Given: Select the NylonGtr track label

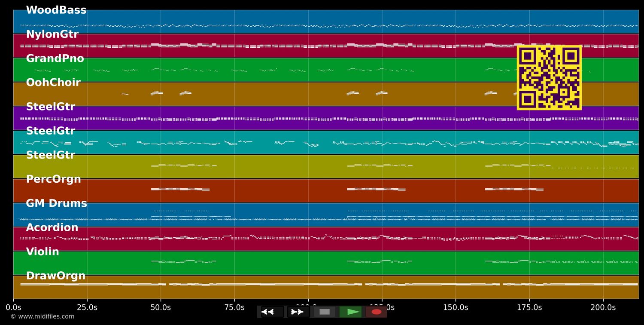Looking at the screenshot, I should pyautogui.click(x=52, y=34).
